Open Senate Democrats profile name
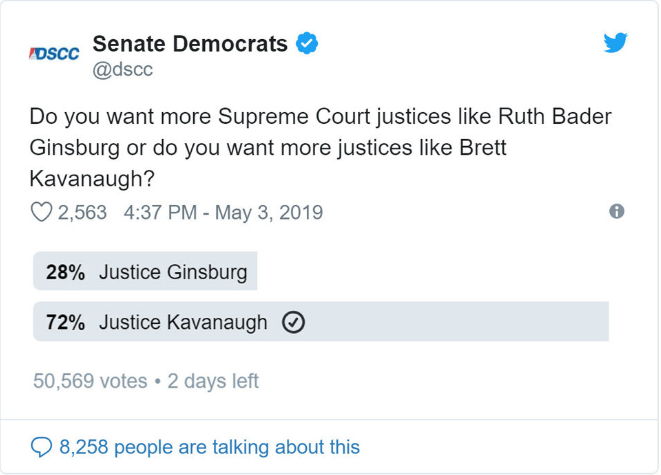 tap(190, 44)
